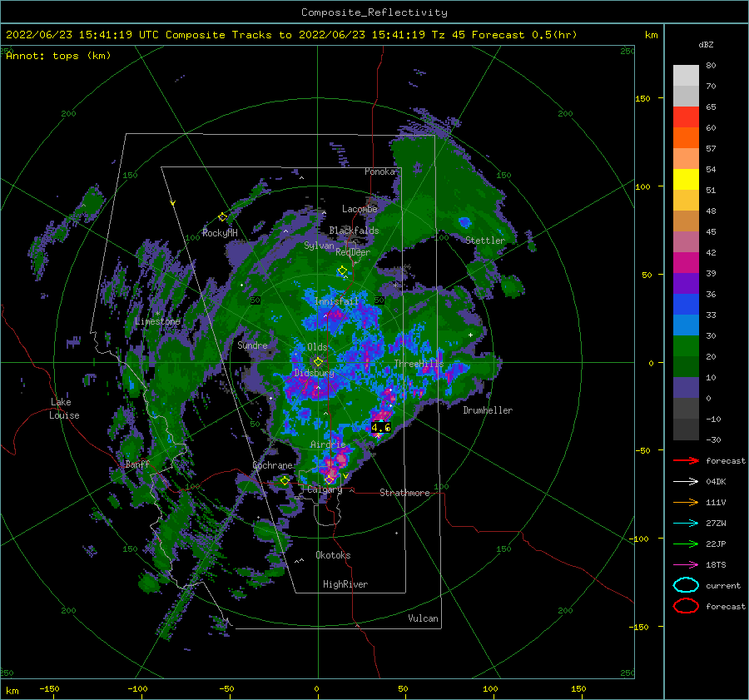Click the Drumheller city label
The width and height of the screenshot is (749, 700).
click(488, 410)
